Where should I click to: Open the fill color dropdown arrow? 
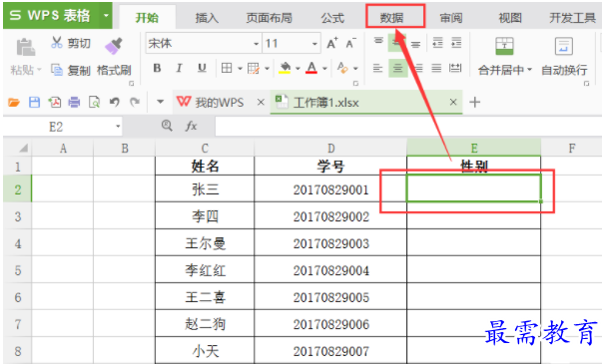tap(298, 69)
